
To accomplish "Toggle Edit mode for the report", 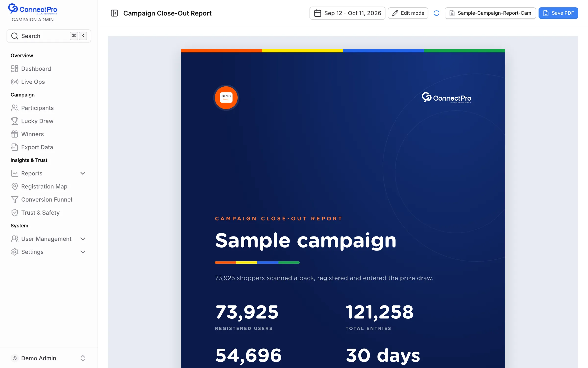I will pos(408,13).
